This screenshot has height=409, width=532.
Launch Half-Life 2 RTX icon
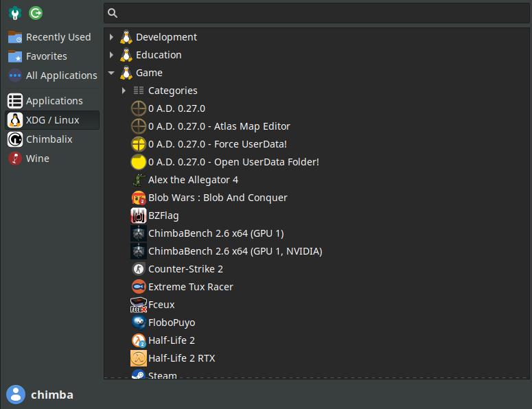[139, 358]
